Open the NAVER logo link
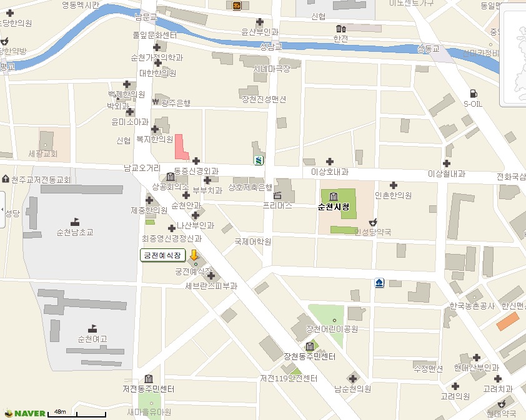 coord(25,413)
